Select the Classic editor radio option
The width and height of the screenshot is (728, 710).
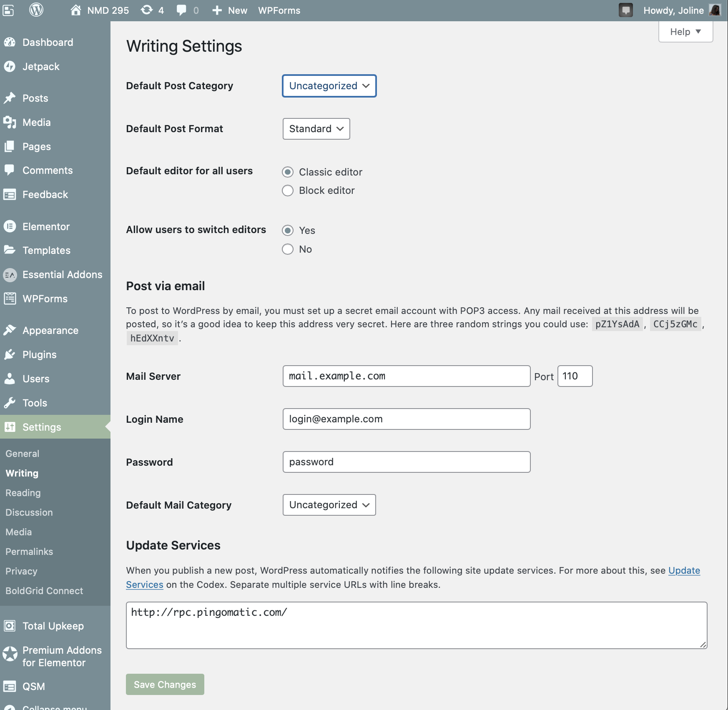tap(288, 172)
